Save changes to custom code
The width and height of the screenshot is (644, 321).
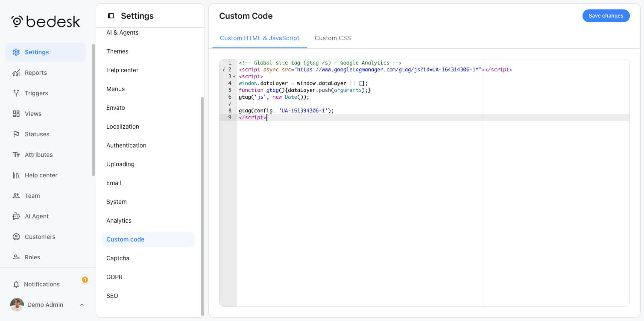pyautogui.click(x=606, y=16)
